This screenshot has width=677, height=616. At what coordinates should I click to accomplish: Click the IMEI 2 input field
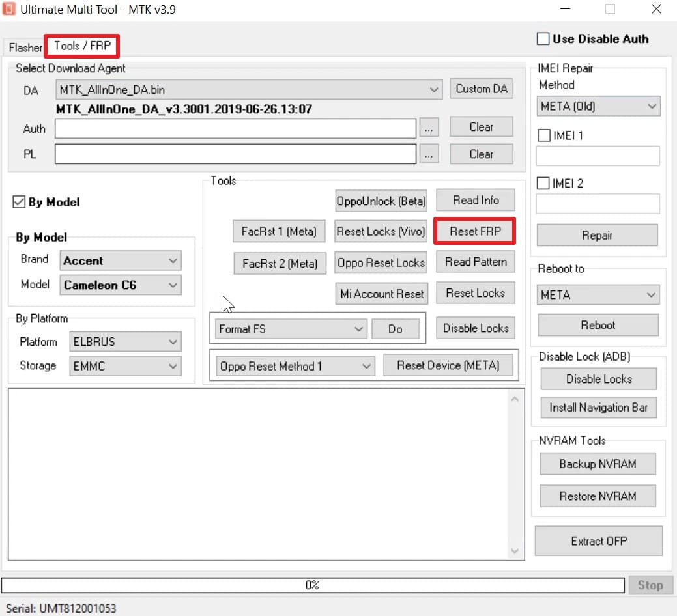click(598, 204)
